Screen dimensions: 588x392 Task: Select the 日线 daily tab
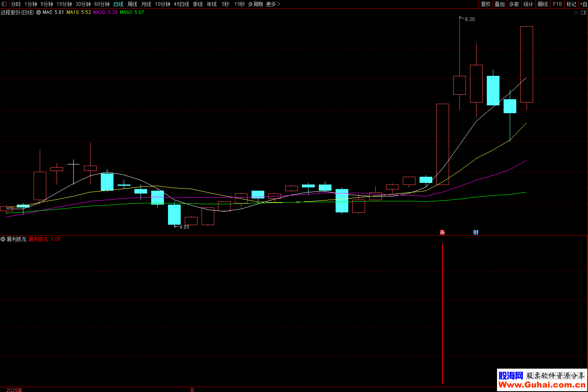[118, 4]
